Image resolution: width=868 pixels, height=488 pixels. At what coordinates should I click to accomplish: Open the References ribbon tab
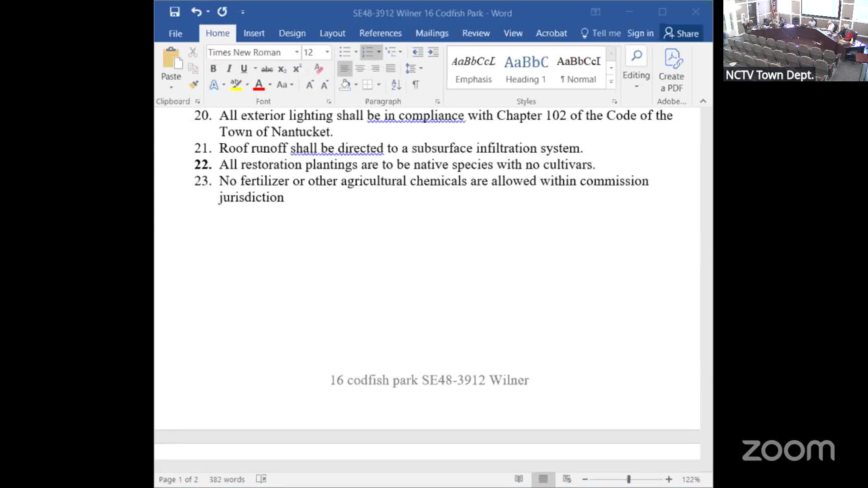pyautogui.click(x=380, y=33)
